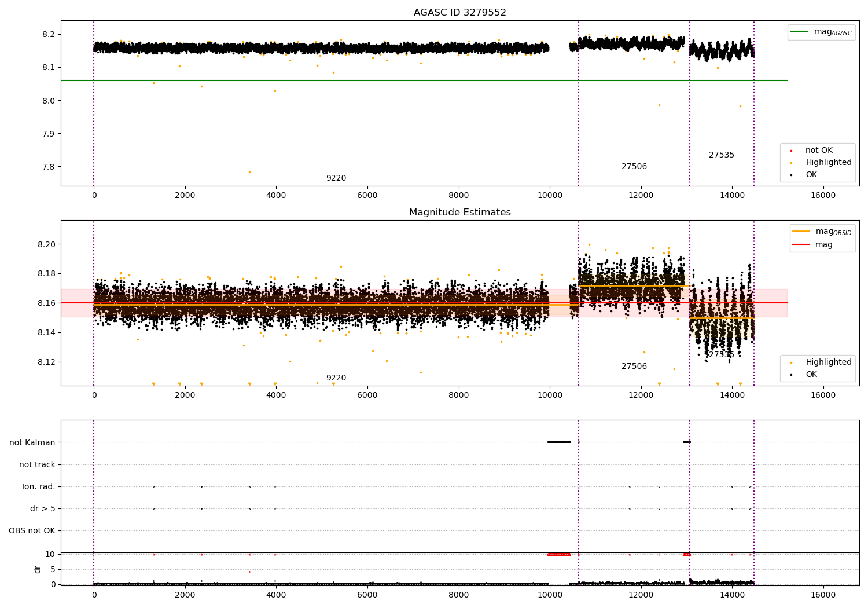868x608 pixels.
Task: Select 'Highlighted' legend entry in Magnitude Estimates plot
Action: 829,362
